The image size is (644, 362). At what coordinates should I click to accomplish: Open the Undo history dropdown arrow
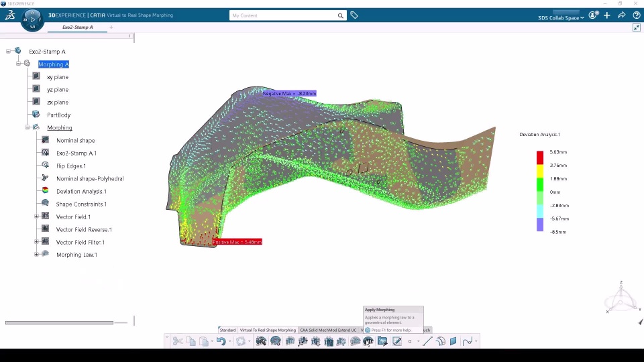229,341
